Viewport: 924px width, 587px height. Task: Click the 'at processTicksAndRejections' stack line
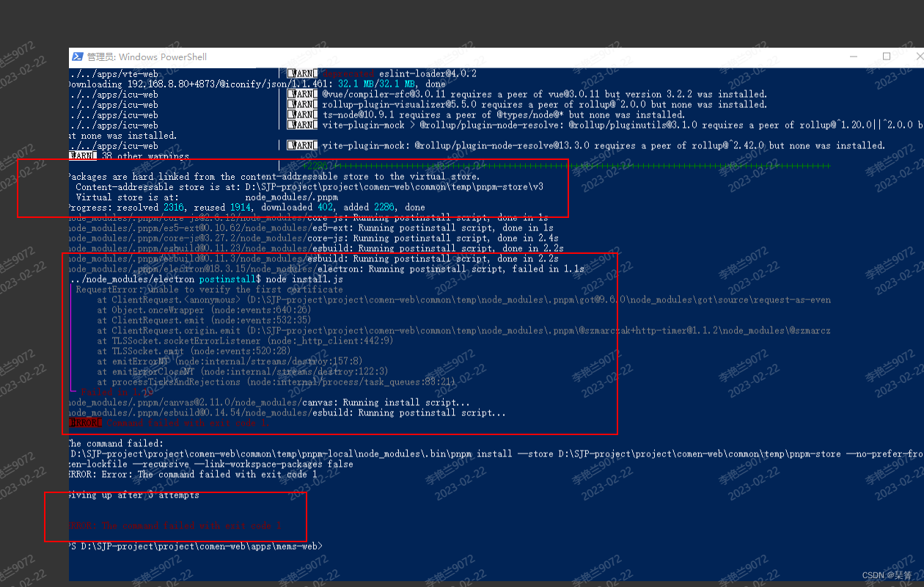click(x=276, y=382)
